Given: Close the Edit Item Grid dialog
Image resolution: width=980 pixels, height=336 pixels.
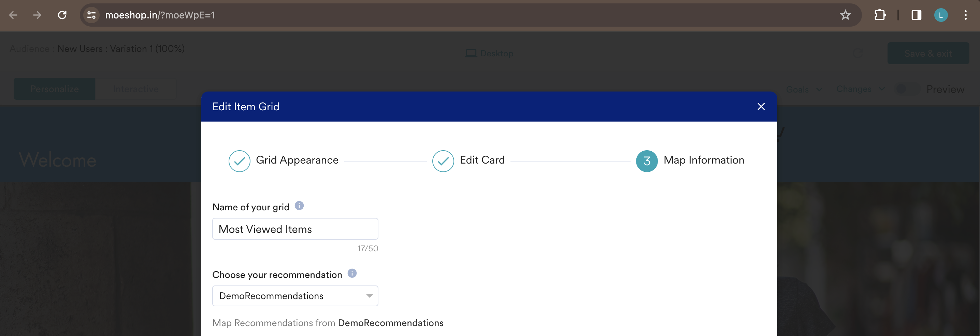Looking at the screenshot, I should (761, 107).
